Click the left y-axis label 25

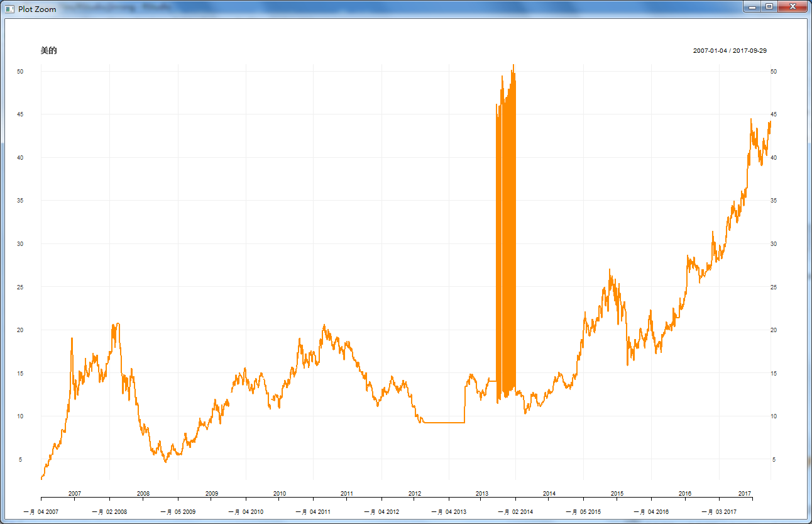[20, 287]
